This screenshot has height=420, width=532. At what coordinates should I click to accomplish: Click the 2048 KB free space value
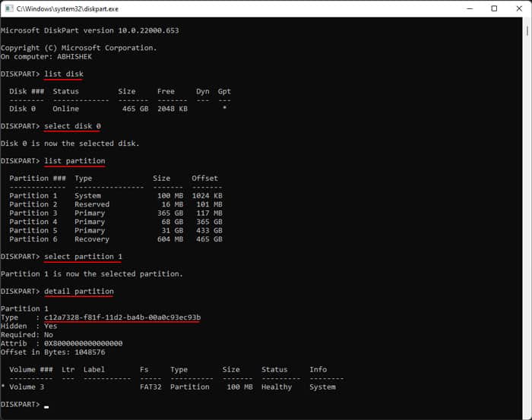[173, 109]
